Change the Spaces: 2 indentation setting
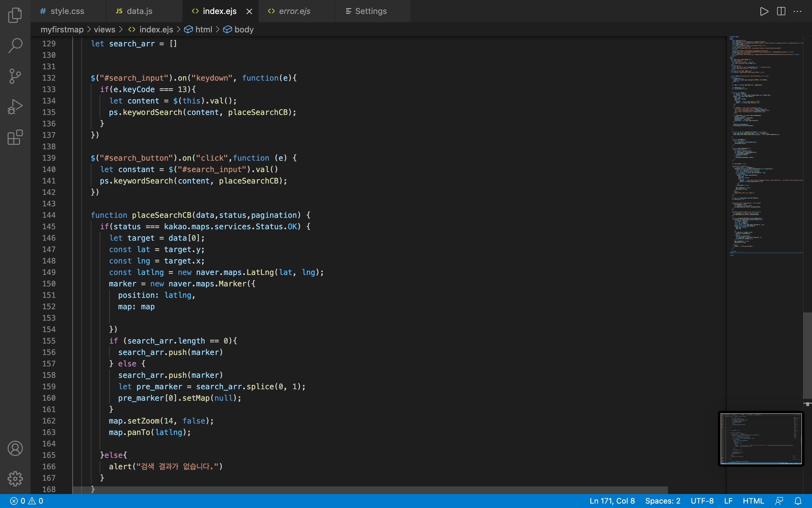 tap(663, 501)
